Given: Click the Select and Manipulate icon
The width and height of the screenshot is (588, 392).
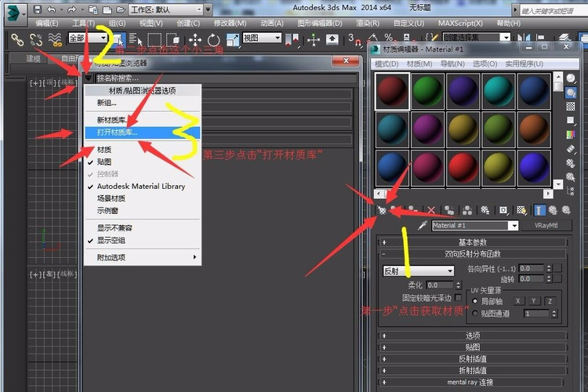Looking at the screenshot, I should [x=314, y=39].
